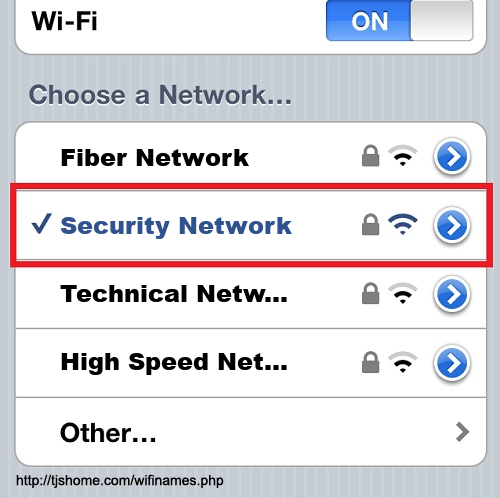The height and width of the screenshot is (498, 500).
Task: Turn off the Wi-Fi switch
Action: [399, 20]
